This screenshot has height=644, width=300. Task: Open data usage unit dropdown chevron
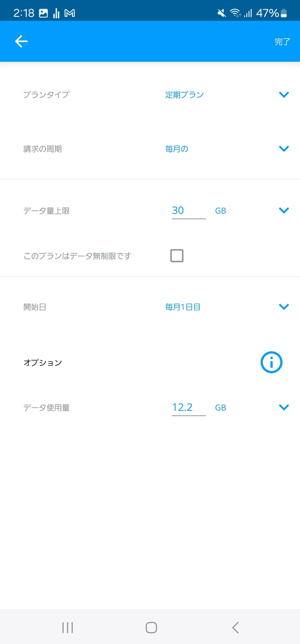coord(284,407)
